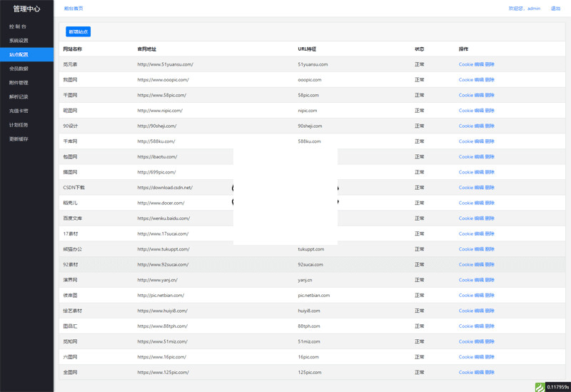Open Cookie link for ooopic.com row

point(466,80)
